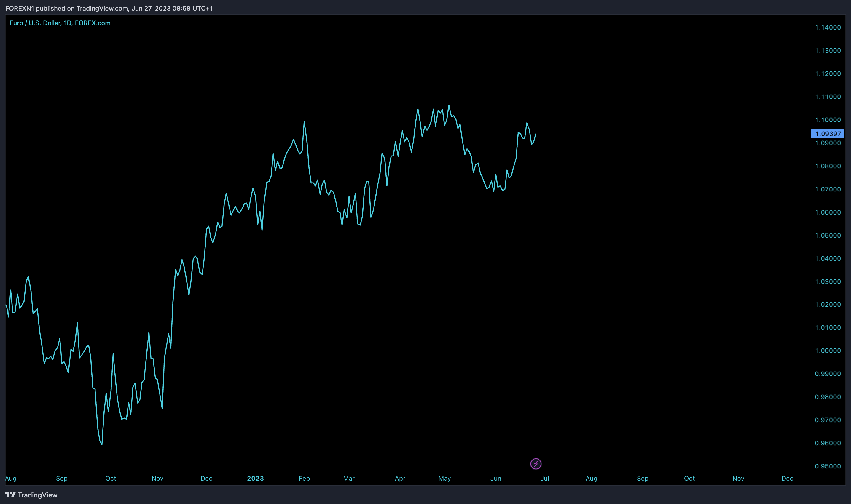The width and height of the screenshot is (851, 504).
Task: Click the Jul label on time axis
Action: coord(545,478)
